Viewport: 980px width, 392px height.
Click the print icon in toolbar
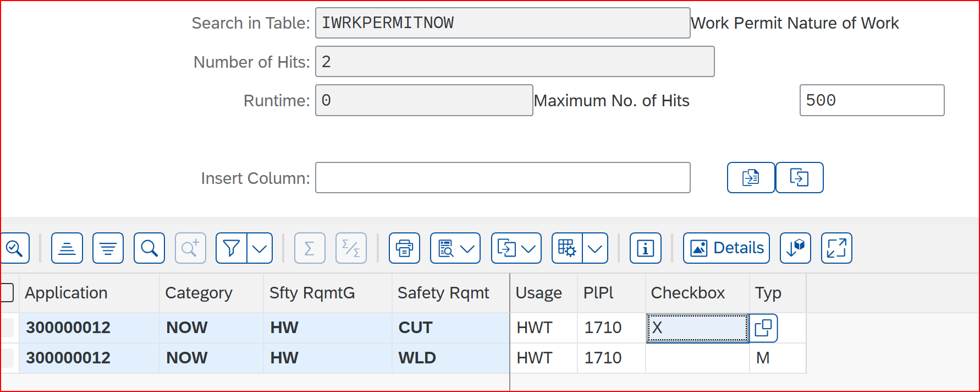point(404,248)
